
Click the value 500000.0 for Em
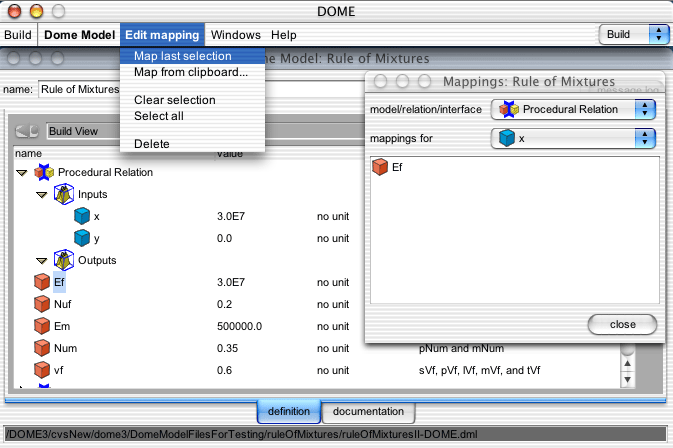click(239, 326)
